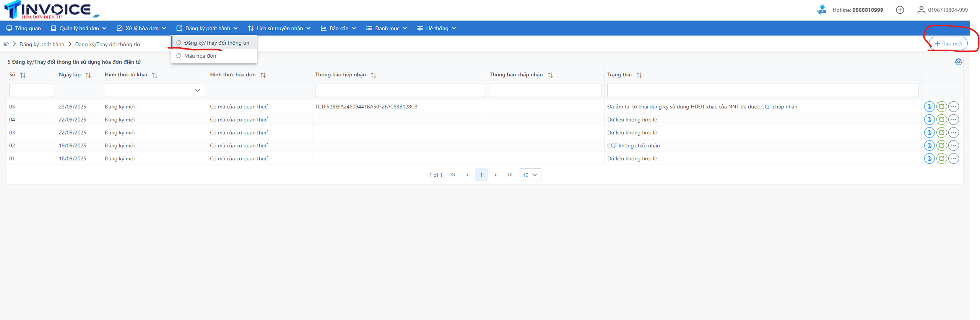The image size is (980, 320).
Task: Click hotline number 0868810999
Action: (x=868, y=10)
